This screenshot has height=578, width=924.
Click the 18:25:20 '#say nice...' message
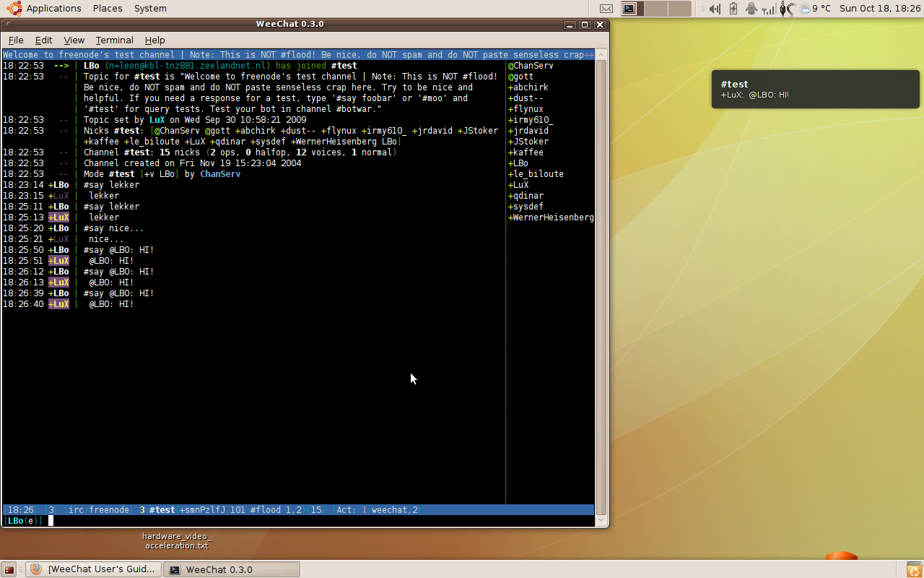[x=74, y=228]
